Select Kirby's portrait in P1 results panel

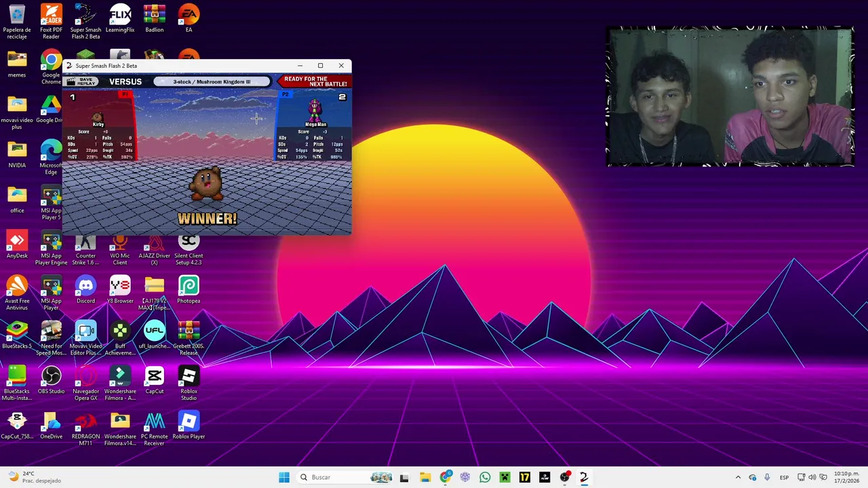click(x=98, y=117)
